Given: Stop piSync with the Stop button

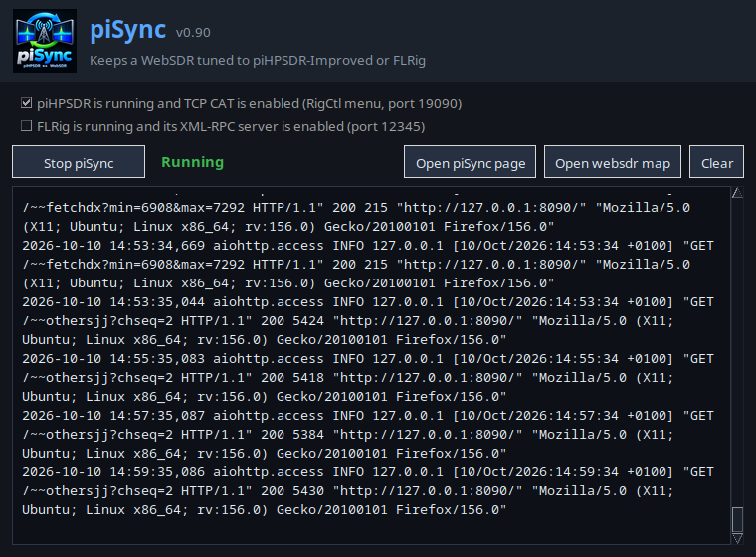Looking at the screenshot, I should click(x=79, y=162).
